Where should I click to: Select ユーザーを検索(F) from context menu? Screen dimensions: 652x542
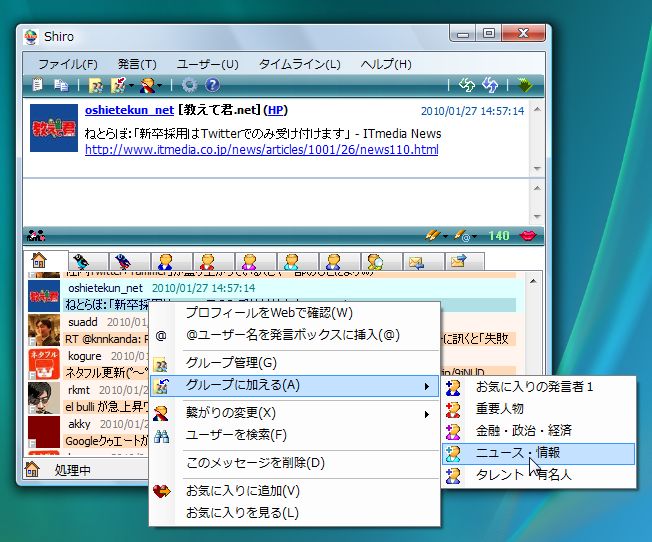[294, 435]
